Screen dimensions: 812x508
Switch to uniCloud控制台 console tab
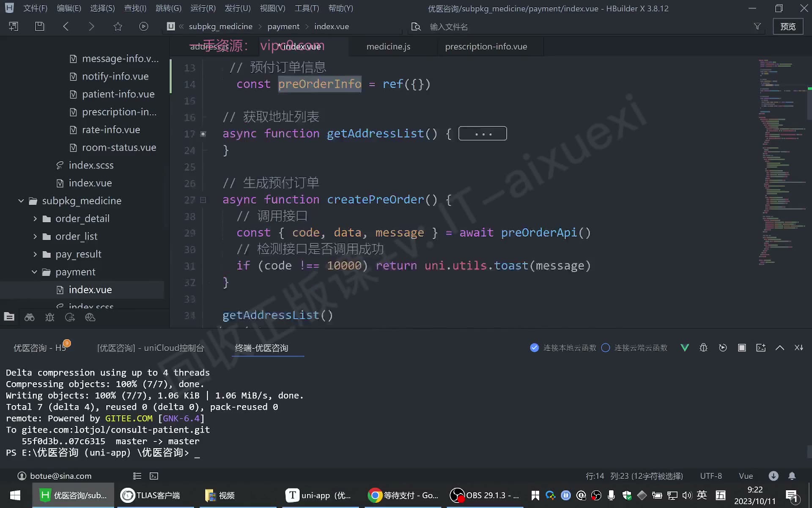pyautogui.click(x=151, y=348)
